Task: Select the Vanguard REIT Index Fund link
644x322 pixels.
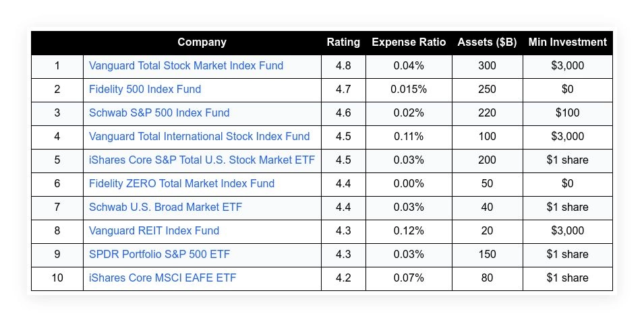Action: [154, 231]
